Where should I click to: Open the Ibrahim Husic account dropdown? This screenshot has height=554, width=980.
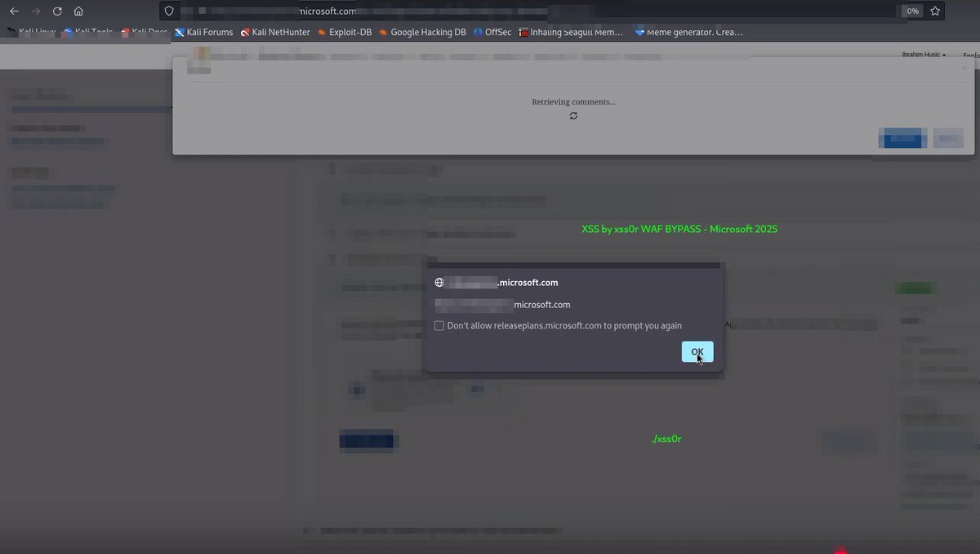coord(920,55)
